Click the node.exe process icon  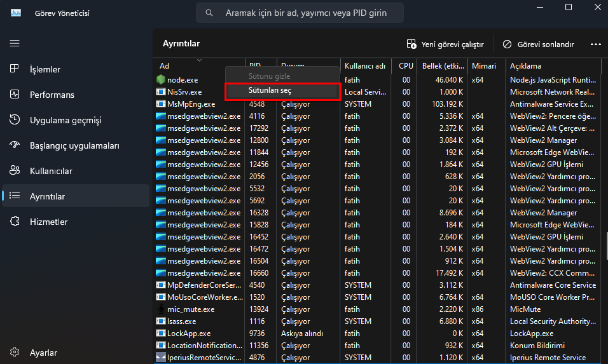point(160,80)
